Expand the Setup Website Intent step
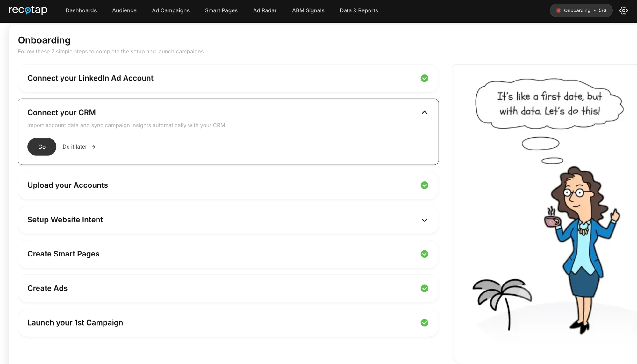The image size is (637, 364). [x=424, y=220]
